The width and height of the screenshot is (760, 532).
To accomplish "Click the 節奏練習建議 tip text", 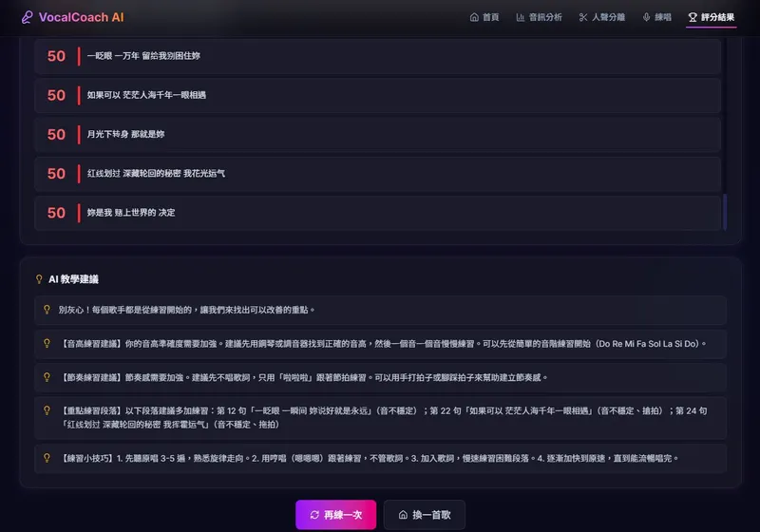I will coord(303,377).
